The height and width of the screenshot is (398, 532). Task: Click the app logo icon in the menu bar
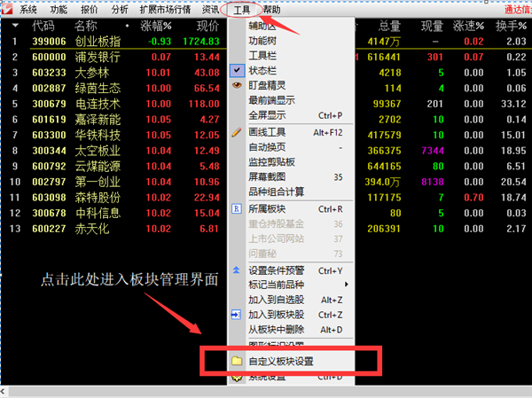[x=8, y=9]
